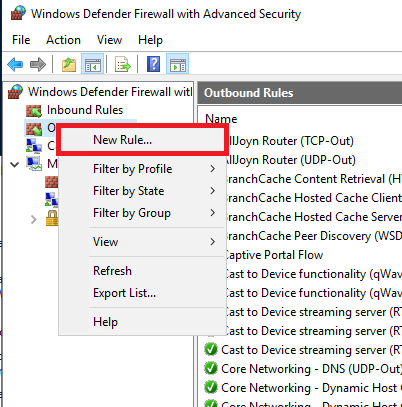Screen dimensions: 402x407
Task: Select Refresh in the context menu
Action: click(x=142, y=271)
